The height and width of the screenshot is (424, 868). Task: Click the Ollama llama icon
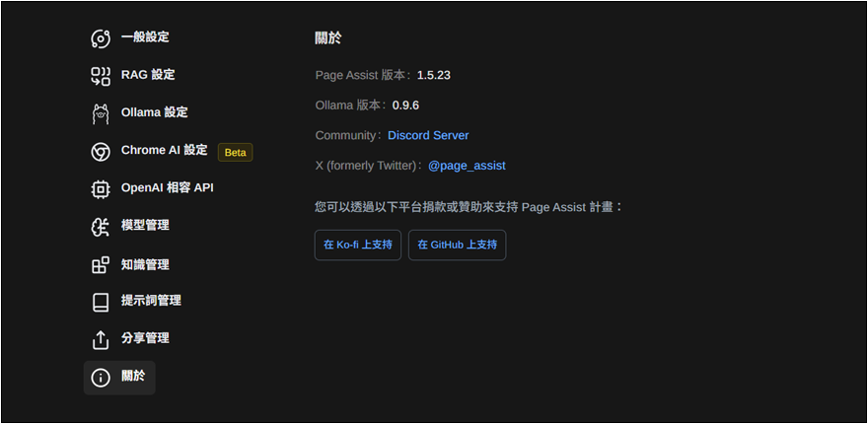(x=101, y=113)
